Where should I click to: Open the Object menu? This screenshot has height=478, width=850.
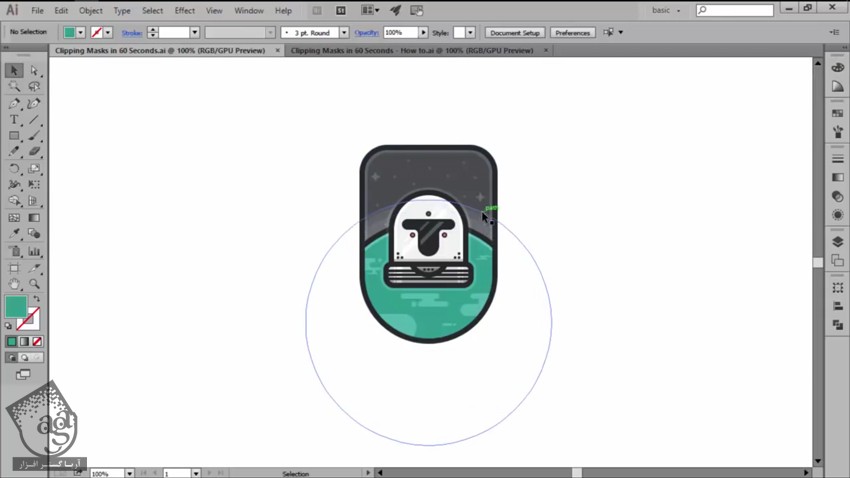coord(91,10)
